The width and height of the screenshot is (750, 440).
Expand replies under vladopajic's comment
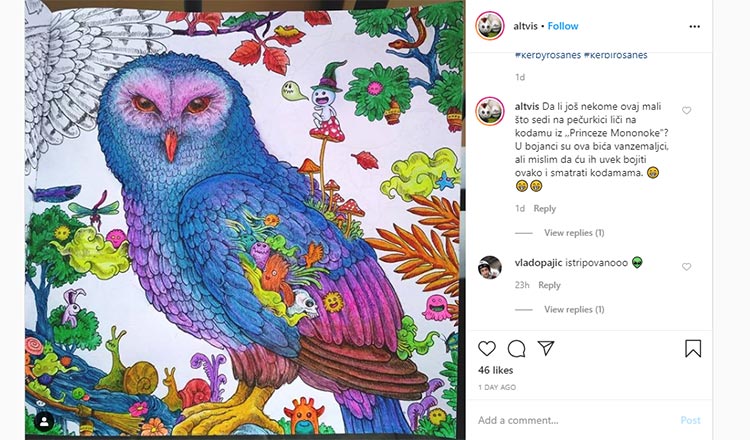(x=573, y=310)
